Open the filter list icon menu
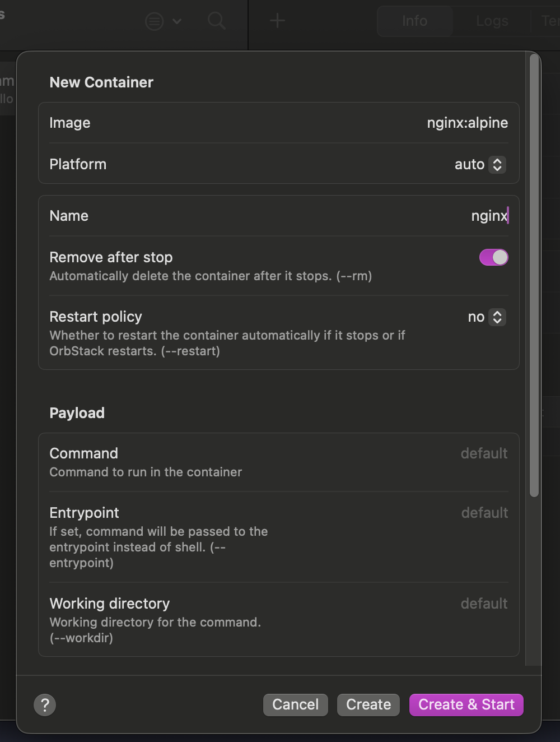560x742 pixels. click(x=155, y=21)
